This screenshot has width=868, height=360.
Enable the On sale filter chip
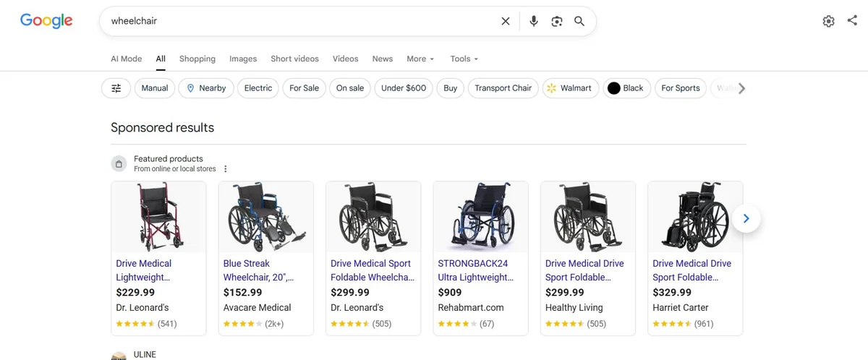[x=351, y=88]
